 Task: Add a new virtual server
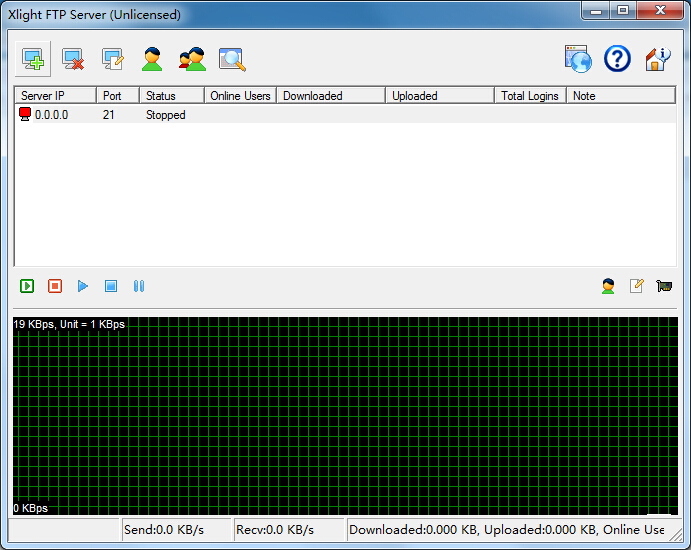coord(33,59)
